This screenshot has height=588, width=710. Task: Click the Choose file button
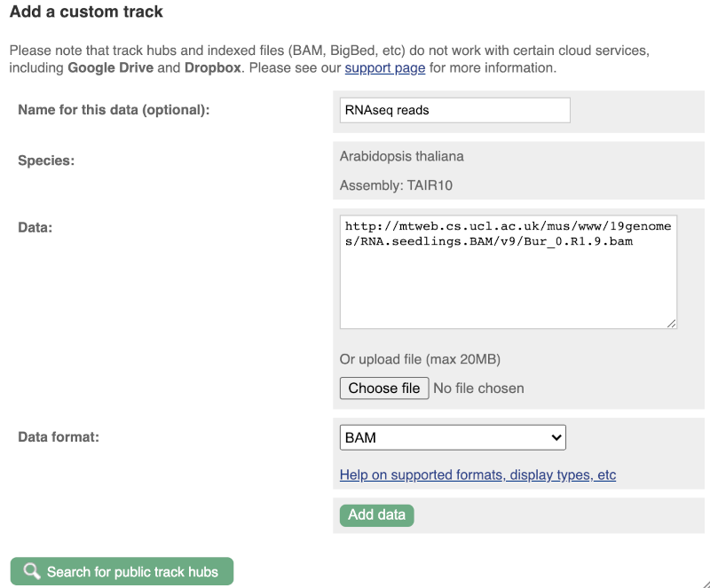click(x=384, y=388)
